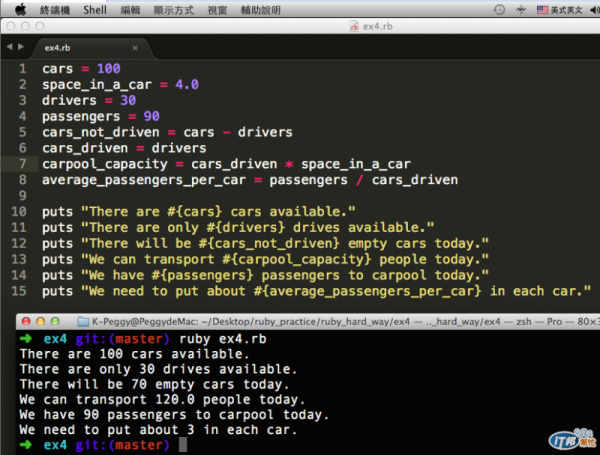
Task: Click puts keyword on line 13
Action: (x=57, y=259)
